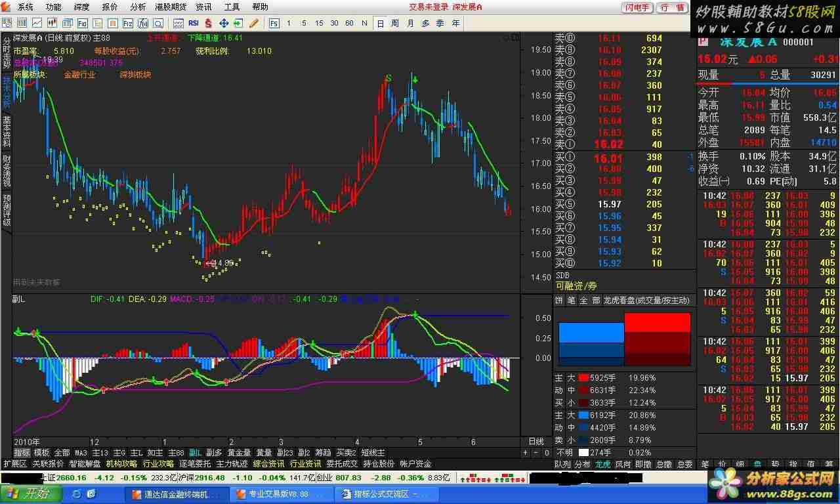The width and height of the screenshot is (840, 504).
Task: Select the RSI indicator icon
Action: pyautogui.click(x=194, y=23)
